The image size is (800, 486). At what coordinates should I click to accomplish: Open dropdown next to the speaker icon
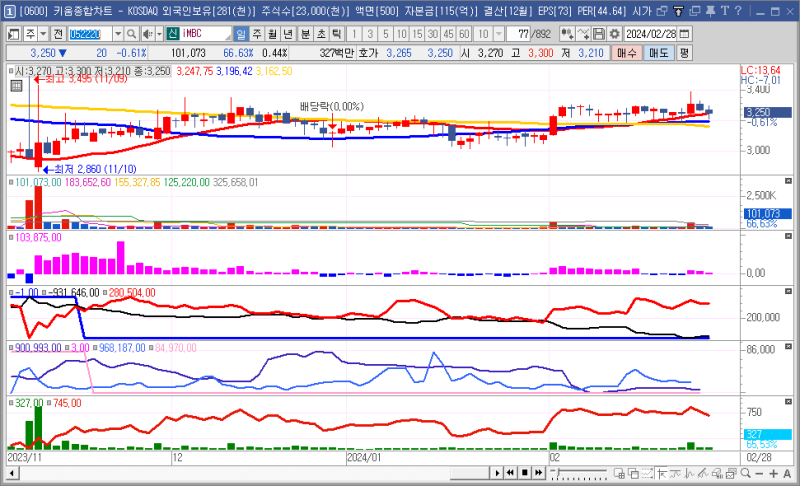pyautogui.click(x=159, y=33)
